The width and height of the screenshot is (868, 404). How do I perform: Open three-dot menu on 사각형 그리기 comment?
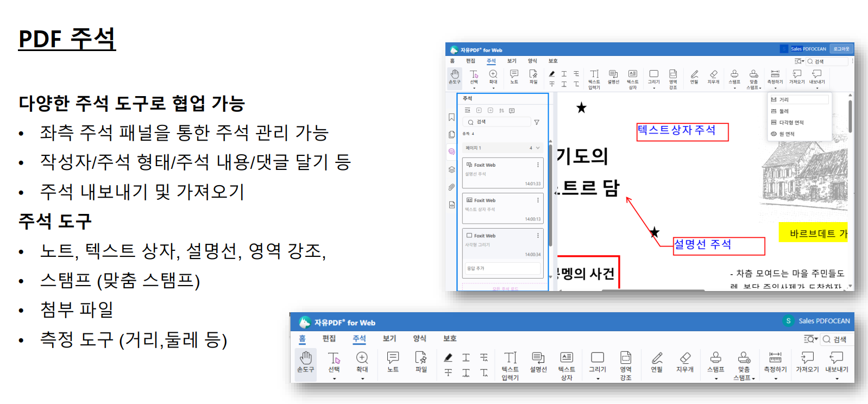click(x=538, y=235)
